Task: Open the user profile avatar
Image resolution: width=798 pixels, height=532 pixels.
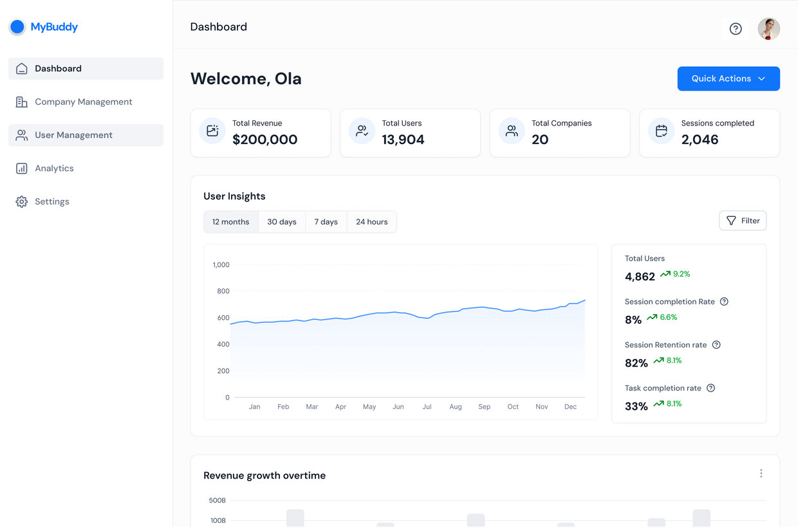Action: (x=768, y=28)
